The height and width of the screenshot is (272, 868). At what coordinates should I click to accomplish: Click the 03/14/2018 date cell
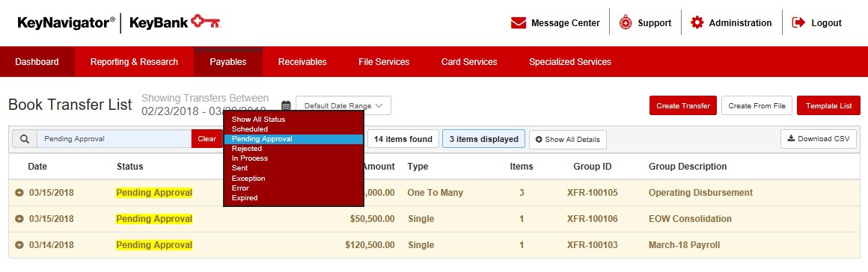point(52,245)
